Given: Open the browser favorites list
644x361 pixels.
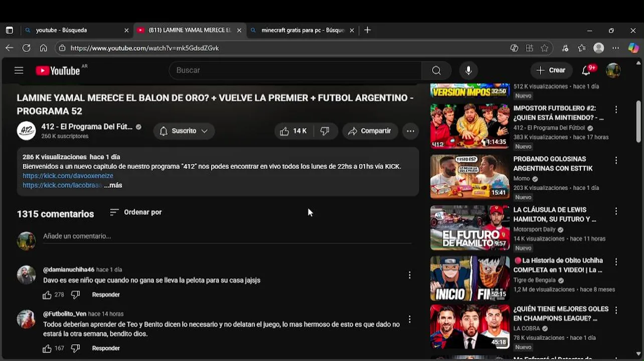Looking at the screenshot, I should (x=582, y=48).
